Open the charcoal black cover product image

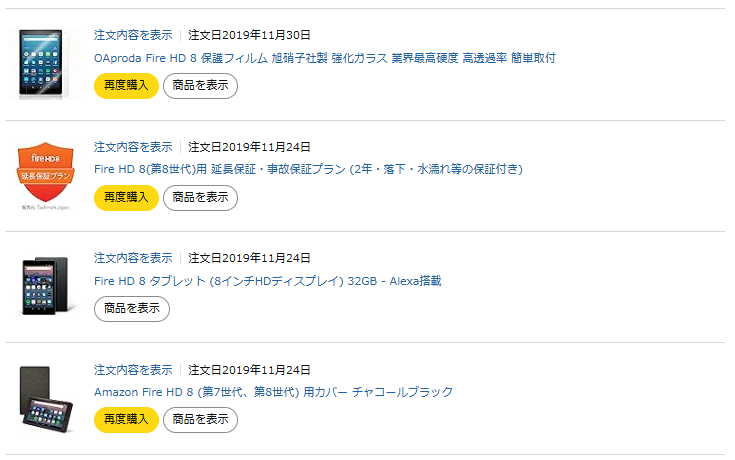(x=46, y=399)
